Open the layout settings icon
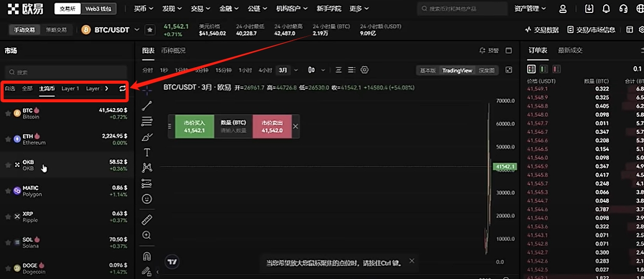Image resolution: width=644 pixels, height=279 pixels. click(630, 30)
